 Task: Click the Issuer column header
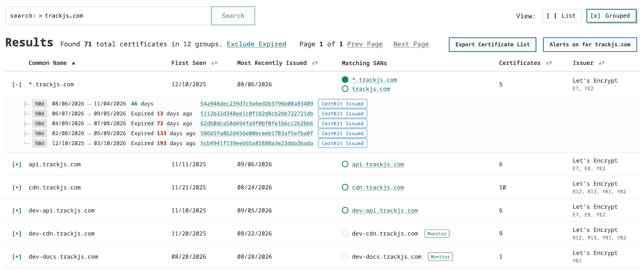tap(583, 63)
